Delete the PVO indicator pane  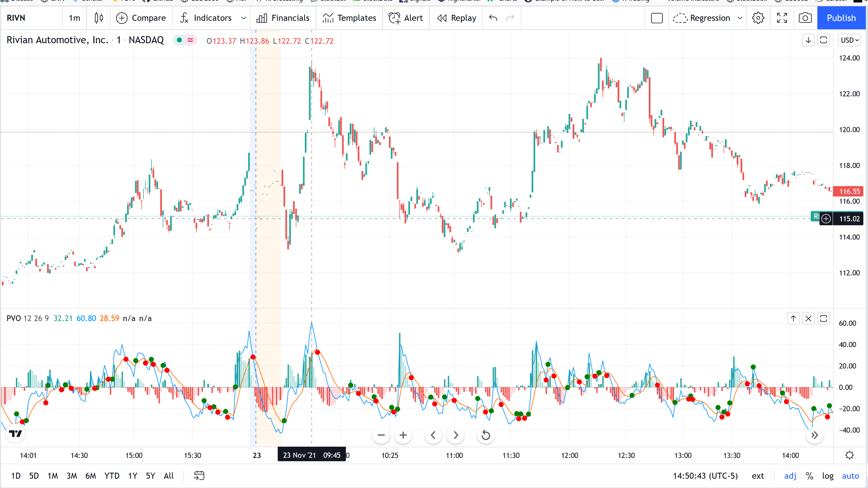coord(808,318)
